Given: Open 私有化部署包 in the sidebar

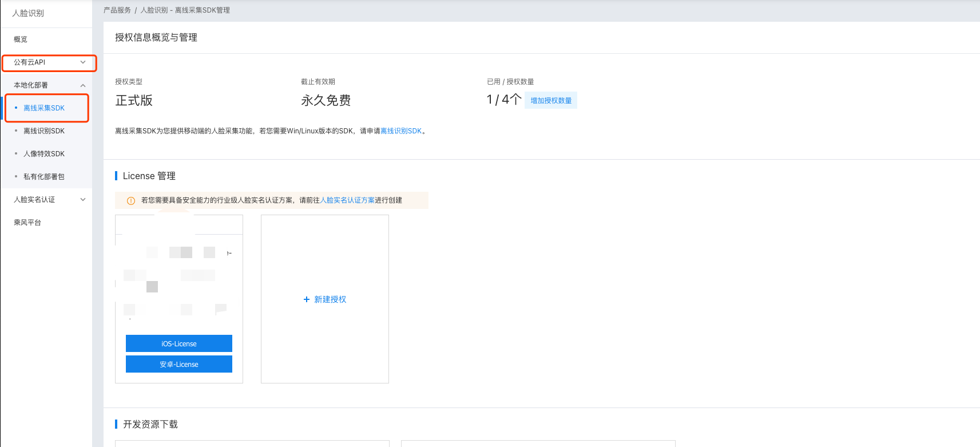Looking at the screenshot, I should point(44,177).
